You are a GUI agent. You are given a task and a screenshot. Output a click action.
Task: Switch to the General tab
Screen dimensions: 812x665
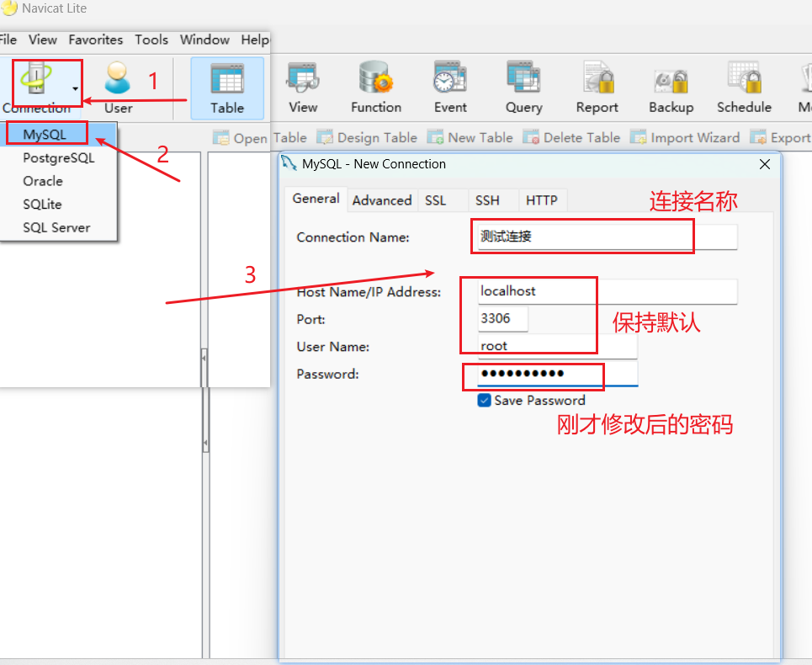point(316,199)
